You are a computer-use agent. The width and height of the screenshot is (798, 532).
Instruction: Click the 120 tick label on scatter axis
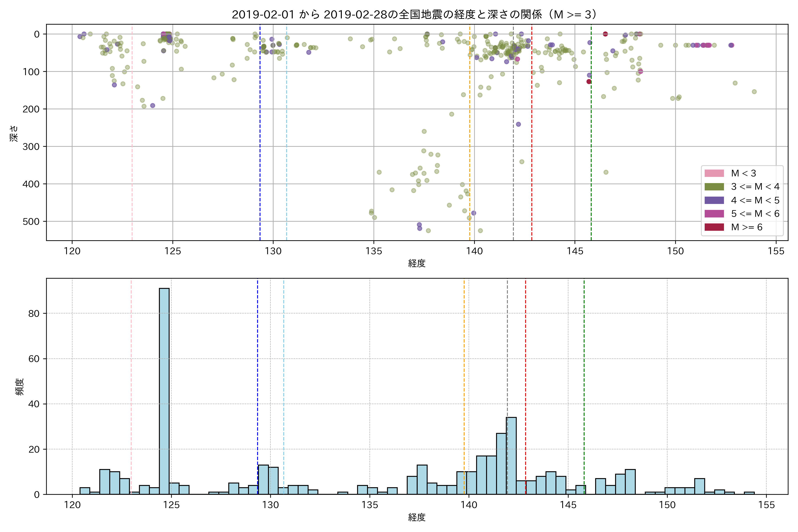(x=72, y=251)
